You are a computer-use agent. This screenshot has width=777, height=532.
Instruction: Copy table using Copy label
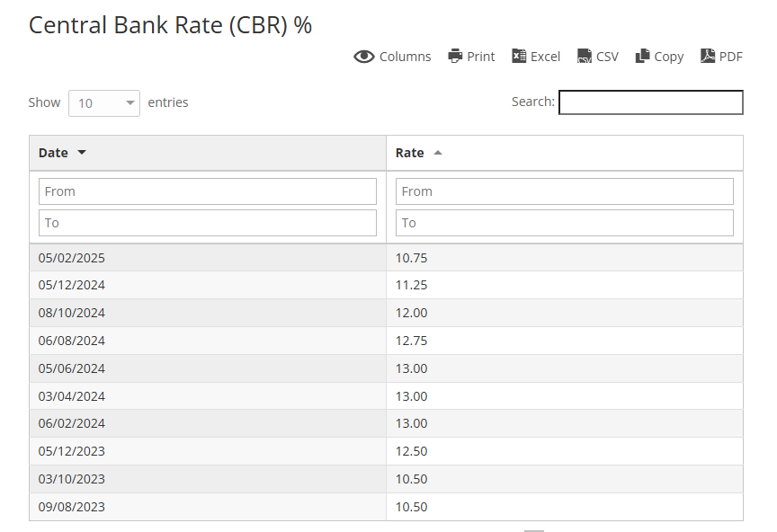click(x=668, y=58)
